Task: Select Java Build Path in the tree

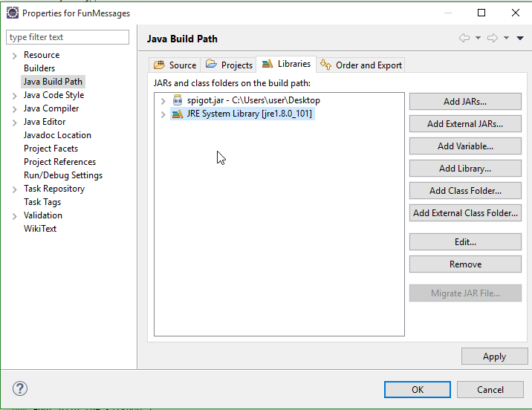Action: click(53, 82)
